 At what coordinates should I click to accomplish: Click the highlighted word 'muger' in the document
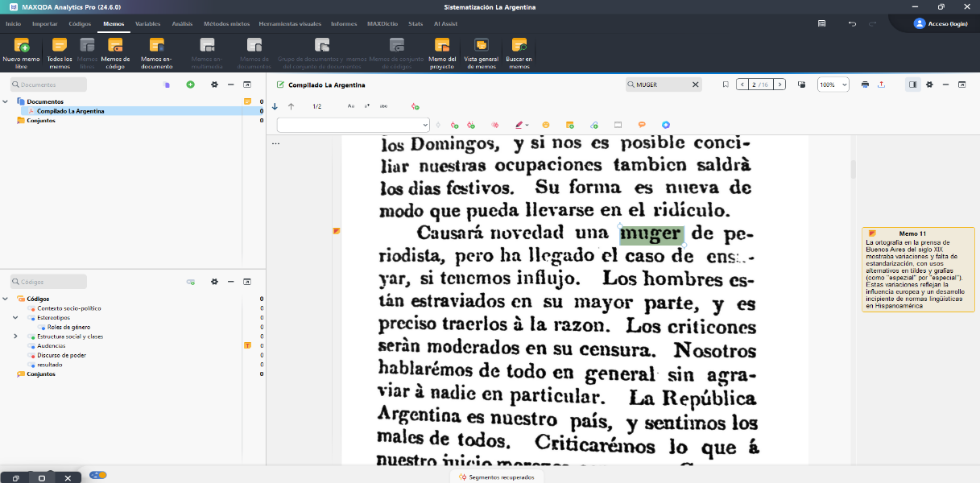pyautogui.click(x=651, y=234)
